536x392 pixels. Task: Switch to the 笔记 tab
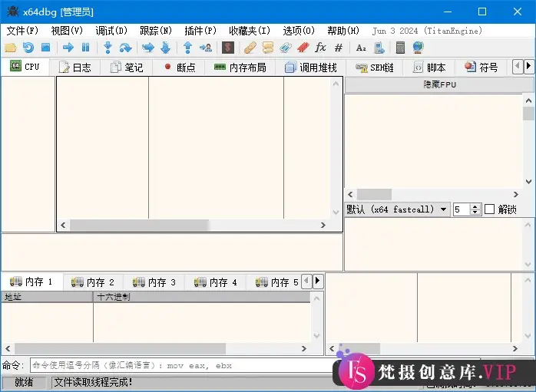[127, 68]
